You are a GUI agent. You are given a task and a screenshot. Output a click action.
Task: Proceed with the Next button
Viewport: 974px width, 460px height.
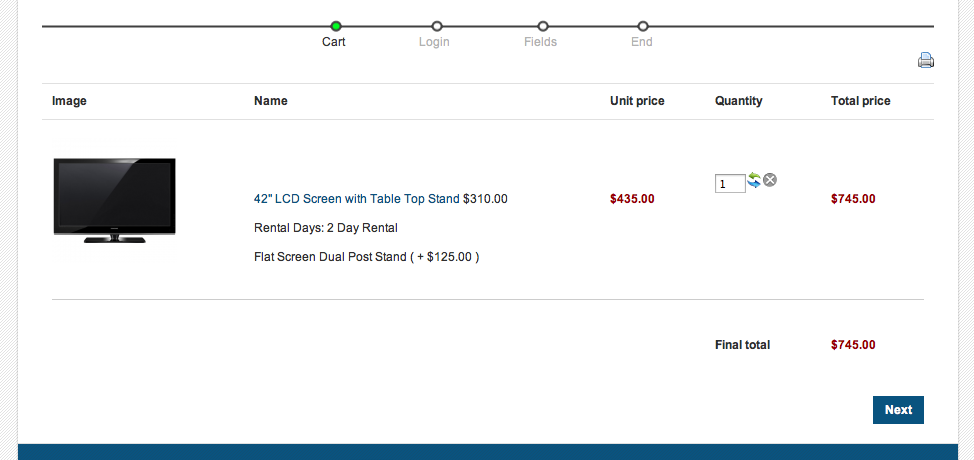tap(898, 410)
